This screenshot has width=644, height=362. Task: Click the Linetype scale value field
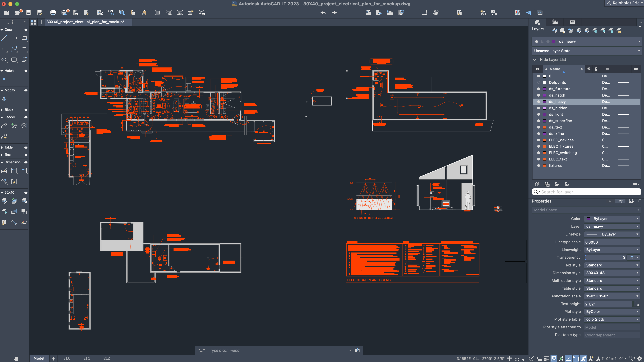pyautogui.click(x=612, y=242)
